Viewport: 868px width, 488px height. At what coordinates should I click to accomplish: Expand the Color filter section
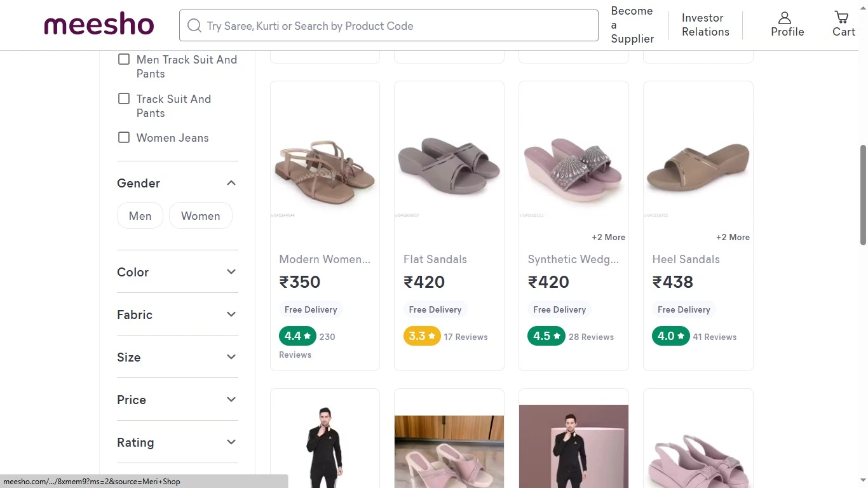231,272
